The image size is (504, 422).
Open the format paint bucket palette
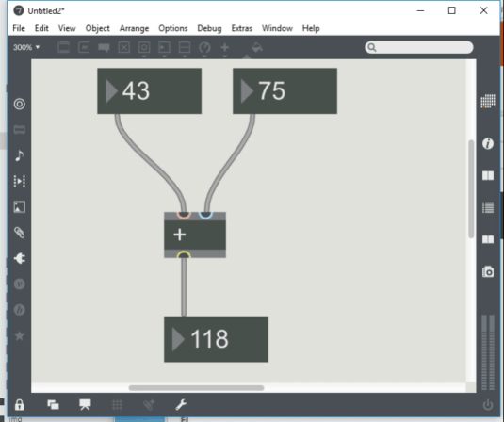coord(256,47)
